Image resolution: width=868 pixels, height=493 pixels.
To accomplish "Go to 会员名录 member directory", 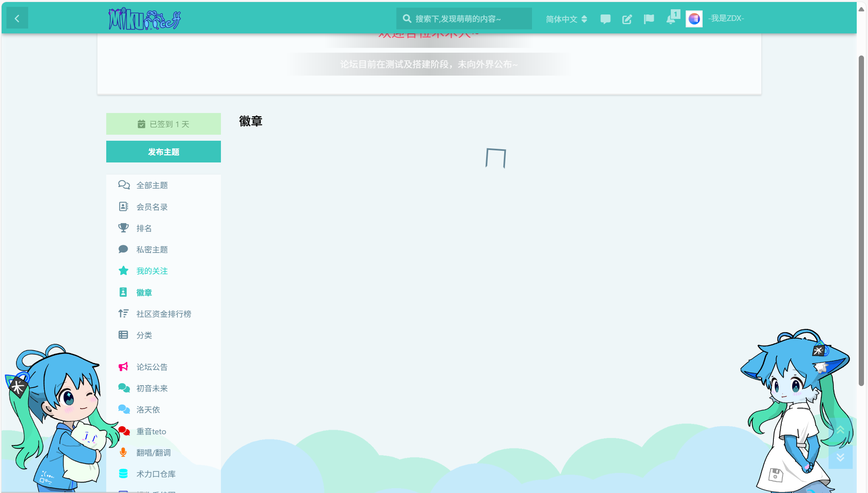I will tap(152, 207).
